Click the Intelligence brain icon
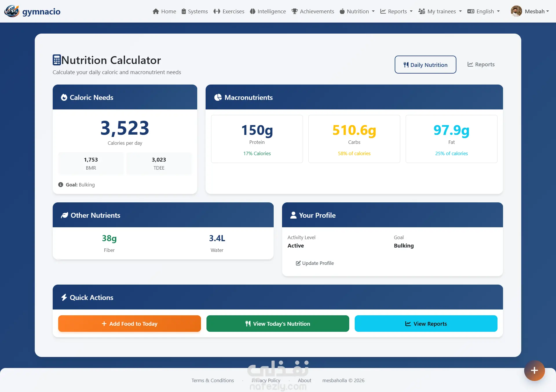Viewport: 556px width, 392px height. tap(253, 11)
